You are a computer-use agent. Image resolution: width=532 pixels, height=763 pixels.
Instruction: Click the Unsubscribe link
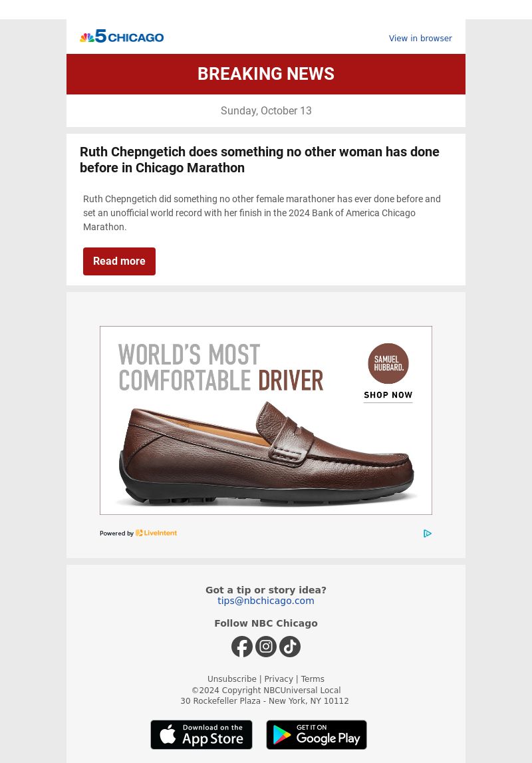[232, 679]
